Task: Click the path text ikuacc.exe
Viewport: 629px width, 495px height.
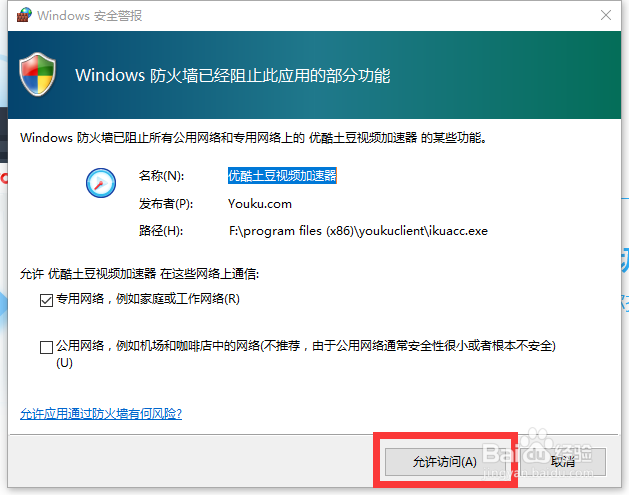Action: 458,231
